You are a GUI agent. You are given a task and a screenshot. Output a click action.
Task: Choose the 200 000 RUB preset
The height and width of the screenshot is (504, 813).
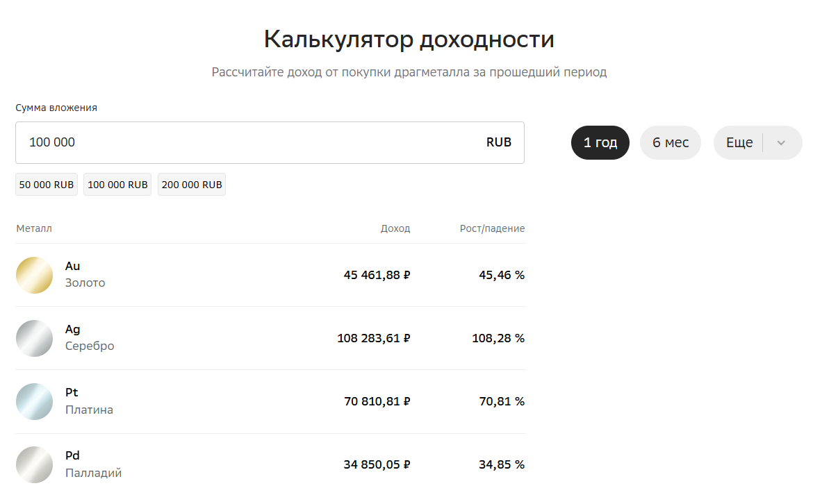click(x=192, y=185)
